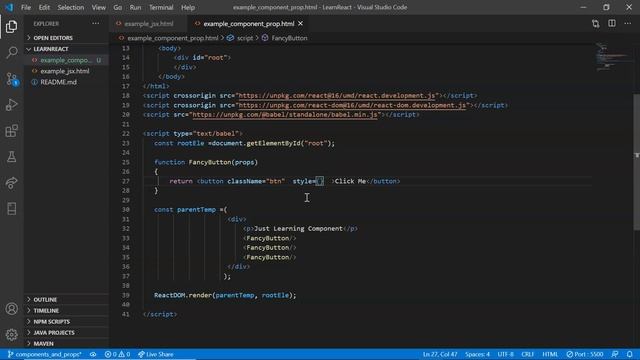The height and width of the screenshot is (360, 640).
Task: Open the Run and Debug view
Action: coord(11,105)
